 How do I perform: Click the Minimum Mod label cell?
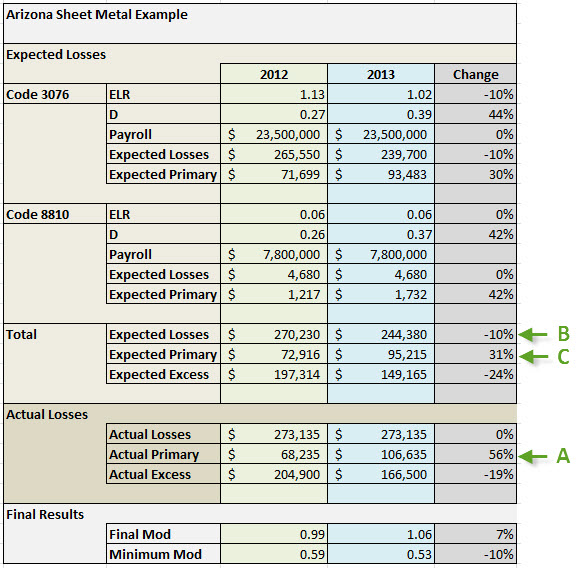[163, 554]
